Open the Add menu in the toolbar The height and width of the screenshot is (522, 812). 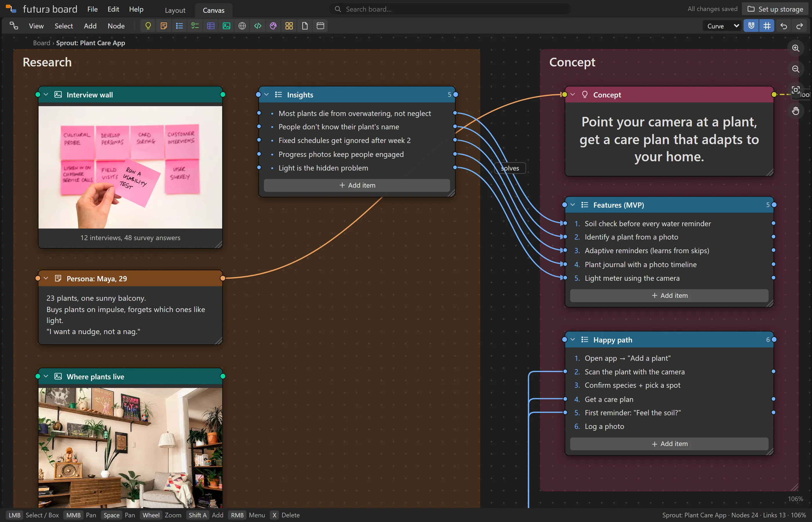[x=90, y=26]
